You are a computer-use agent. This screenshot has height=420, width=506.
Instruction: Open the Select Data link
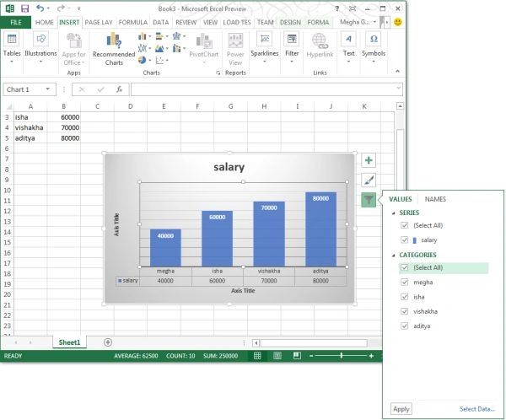pos(477,409)
